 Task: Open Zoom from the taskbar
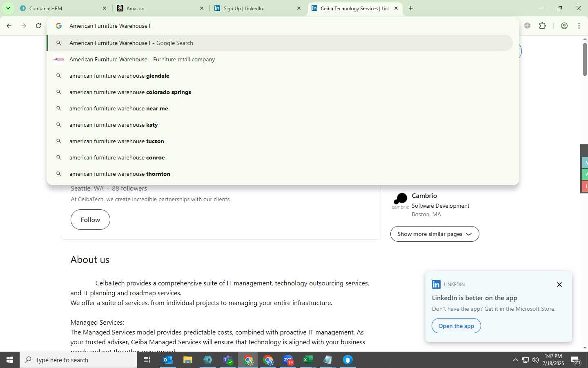pyautogui.click(x=288, y=360)
